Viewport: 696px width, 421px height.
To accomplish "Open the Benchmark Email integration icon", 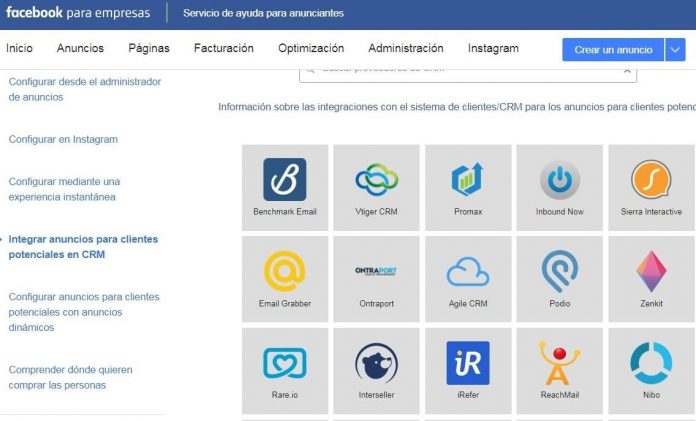I will click(x=285, y=180).
